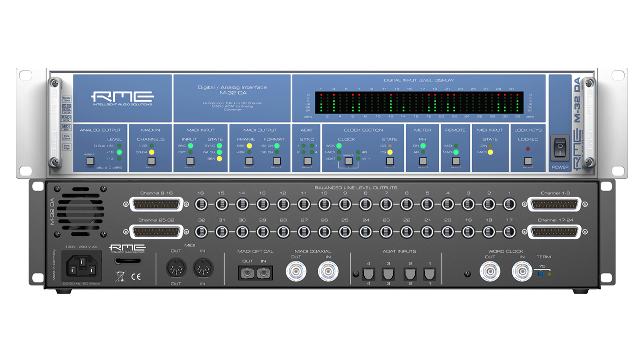Click the lit 64 CH format LED
Viewport: 644px width, 362px height.
[277, 146]
